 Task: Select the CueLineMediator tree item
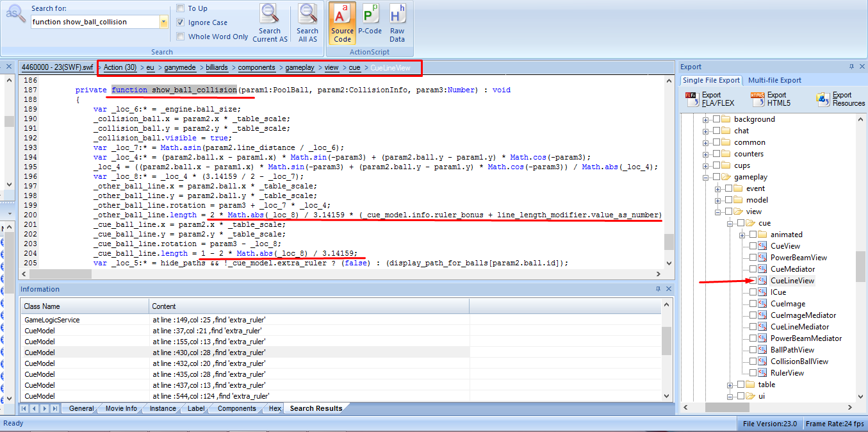(x=799, y=327)
